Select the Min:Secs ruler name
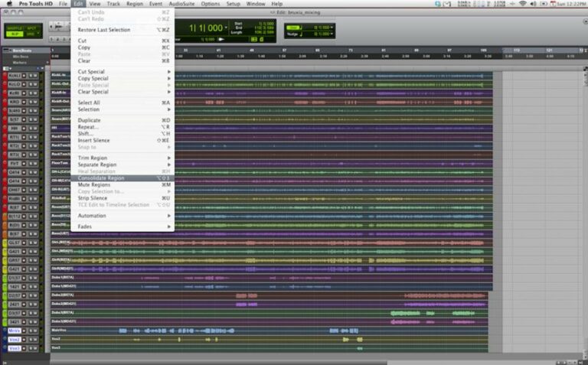Viewport: 588px width, 365px height. [21, 57]
